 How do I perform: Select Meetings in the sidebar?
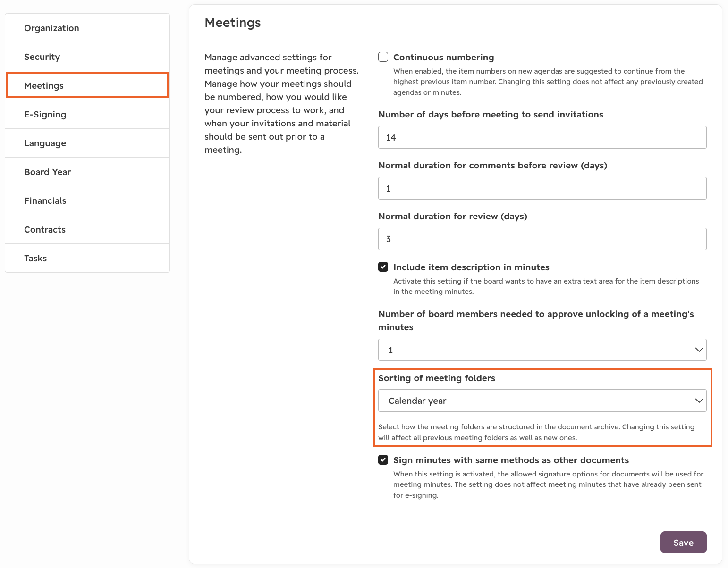coord(87,85)
